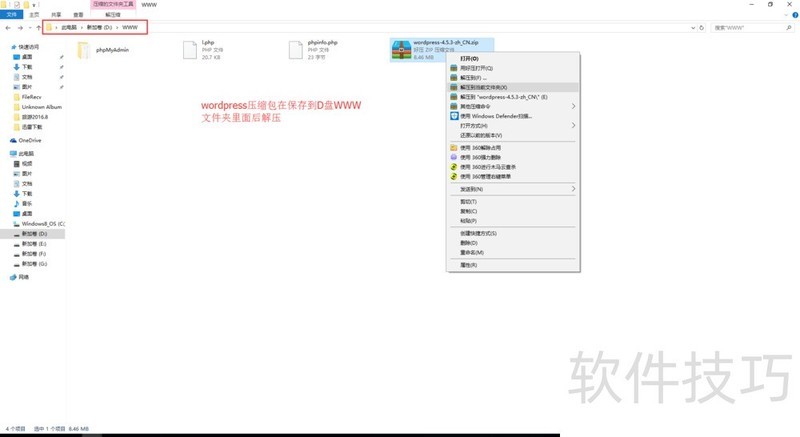Expand 发送到(N) submenu
Screen dimensions: 800x437
tap(513, 189)
